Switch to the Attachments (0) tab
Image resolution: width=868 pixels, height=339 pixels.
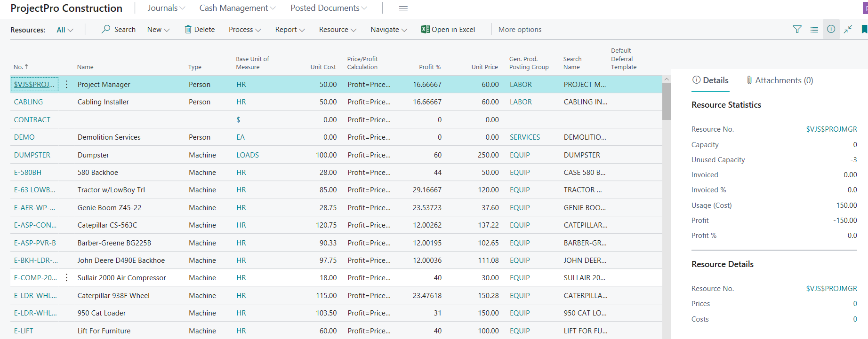point(780,80)
